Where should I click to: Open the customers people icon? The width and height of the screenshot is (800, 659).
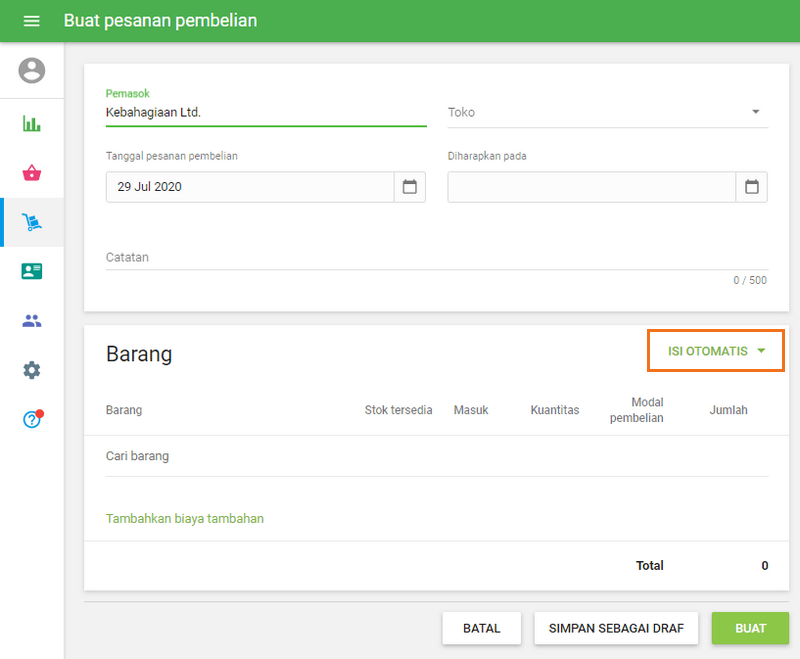click(x=32, y=321)
